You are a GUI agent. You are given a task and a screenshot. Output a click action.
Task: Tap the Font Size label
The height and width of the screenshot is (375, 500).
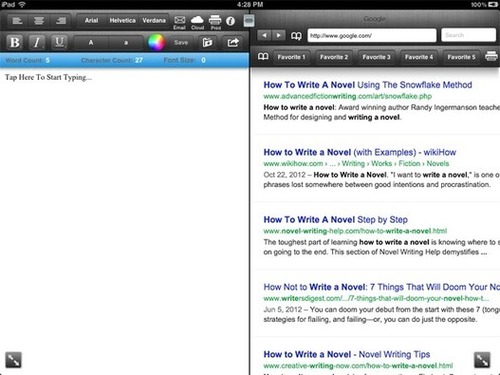pyautogui.click(x=179, y=60)
